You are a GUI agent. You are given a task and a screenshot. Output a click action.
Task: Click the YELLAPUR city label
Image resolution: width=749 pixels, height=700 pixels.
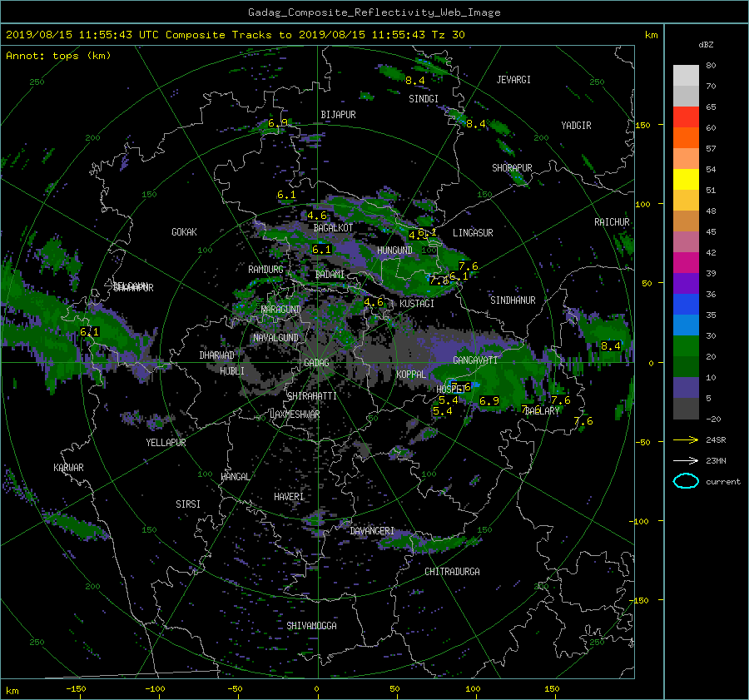pos(166,443)
